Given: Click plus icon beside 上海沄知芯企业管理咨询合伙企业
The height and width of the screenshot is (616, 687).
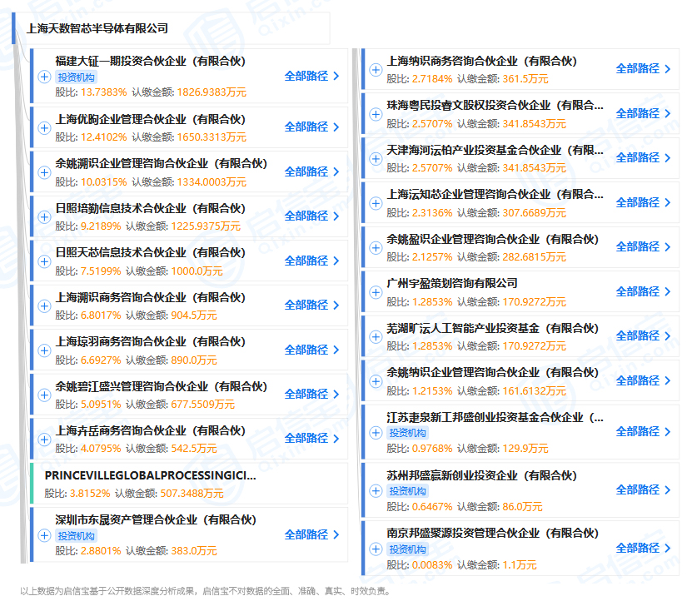Looking at the screenshot, I should pyautogui.click(x=376, y=203).
